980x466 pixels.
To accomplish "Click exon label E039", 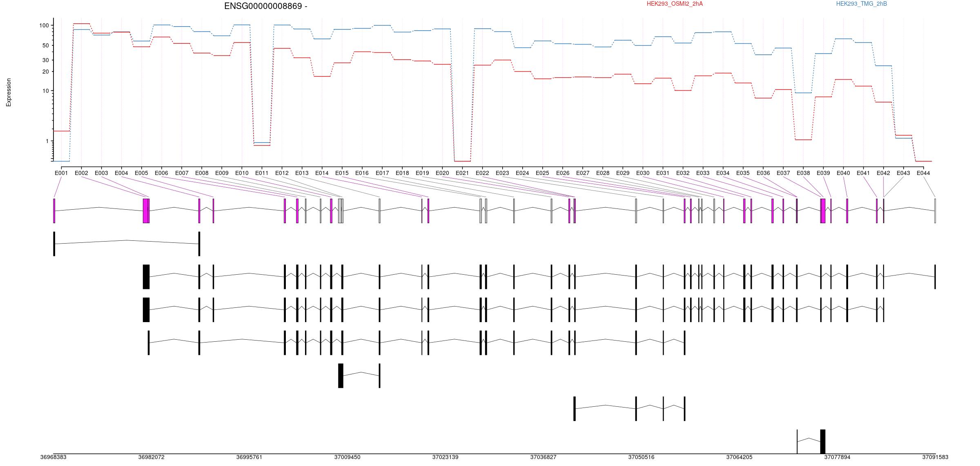I will click(x=823, y=173).
